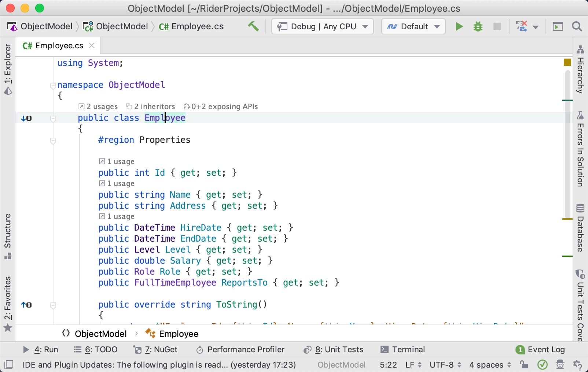Open Errors In Solution panel
The image size is (588, 372).
click(580, 149)
